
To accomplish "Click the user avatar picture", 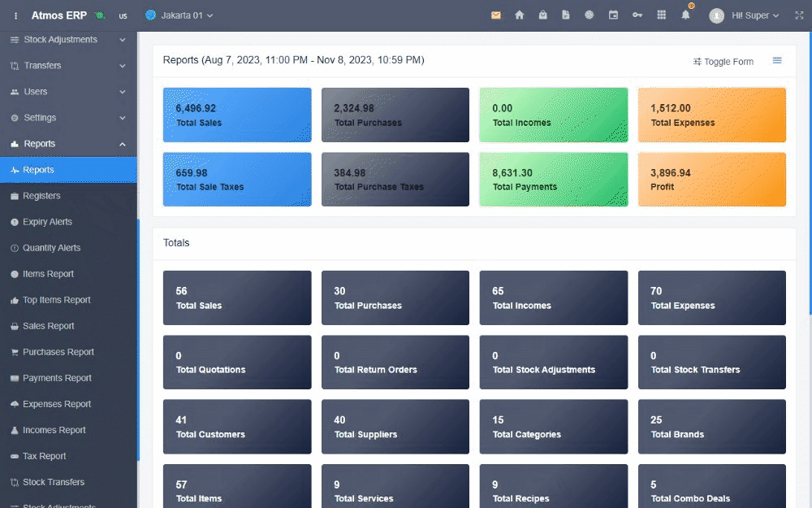I will pyautogui.click(x=716, y=15).
